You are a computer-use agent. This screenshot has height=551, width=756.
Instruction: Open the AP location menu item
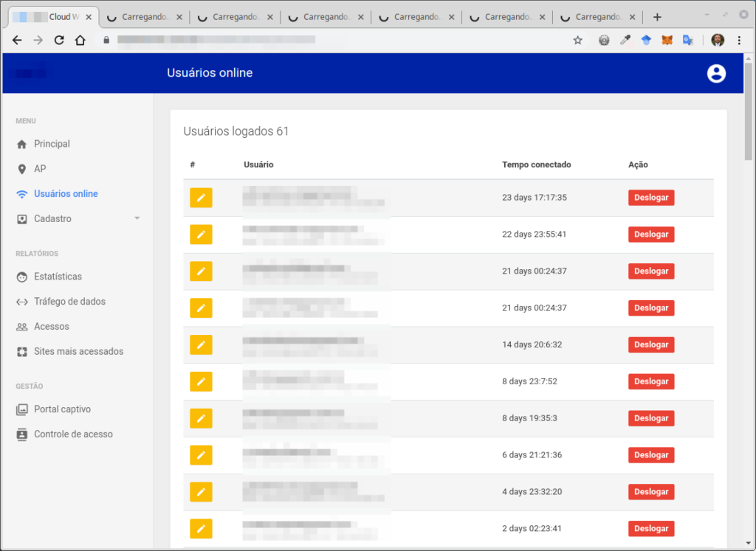40,169
